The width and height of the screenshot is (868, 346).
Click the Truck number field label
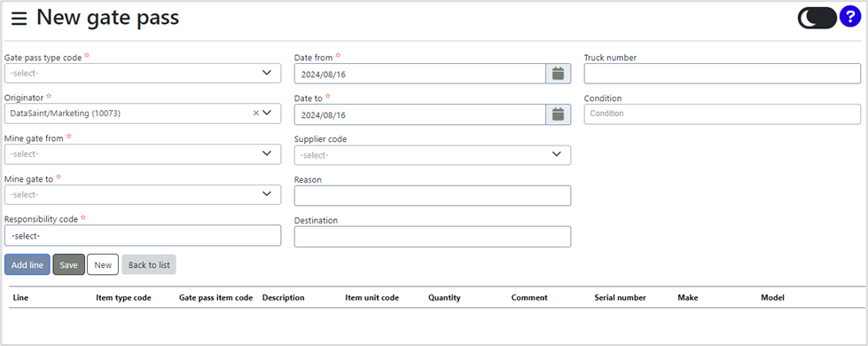click(610, 58)
